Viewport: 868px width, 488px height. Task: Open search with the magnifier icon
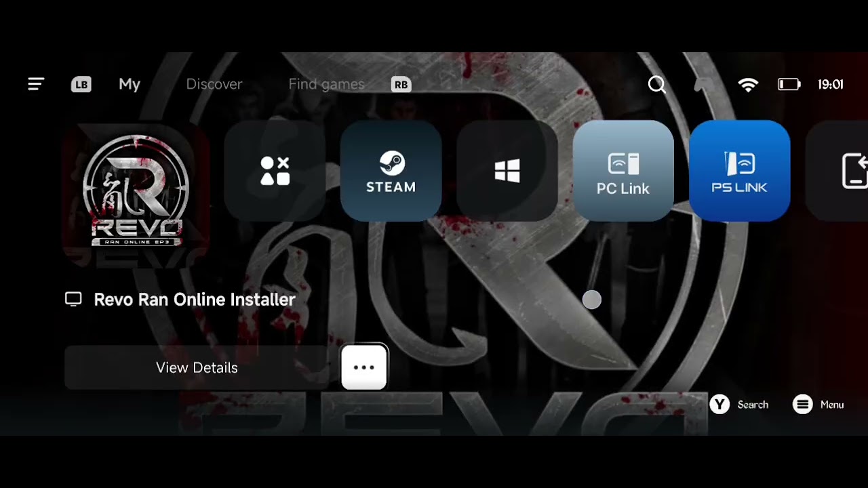(x=656, y=85)
